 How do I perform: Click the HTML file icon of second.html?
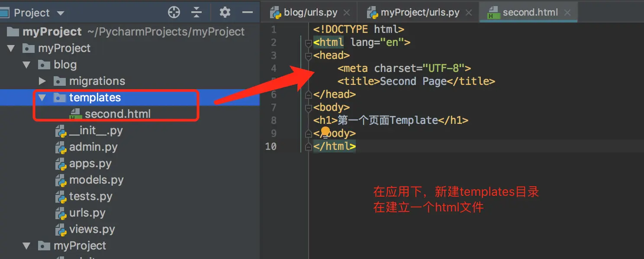pyautogui.click(x=76, y=114)
